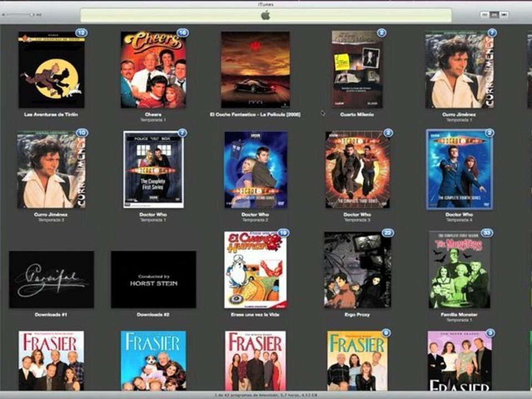Open Las Aventuras de Tintin cover

tap(51, 70)
